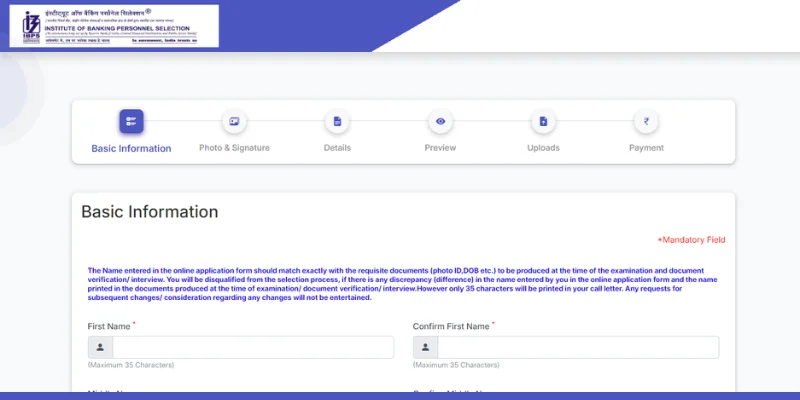Click the Photo & Signature step icon
800x400 pixels.
point(234,121)
